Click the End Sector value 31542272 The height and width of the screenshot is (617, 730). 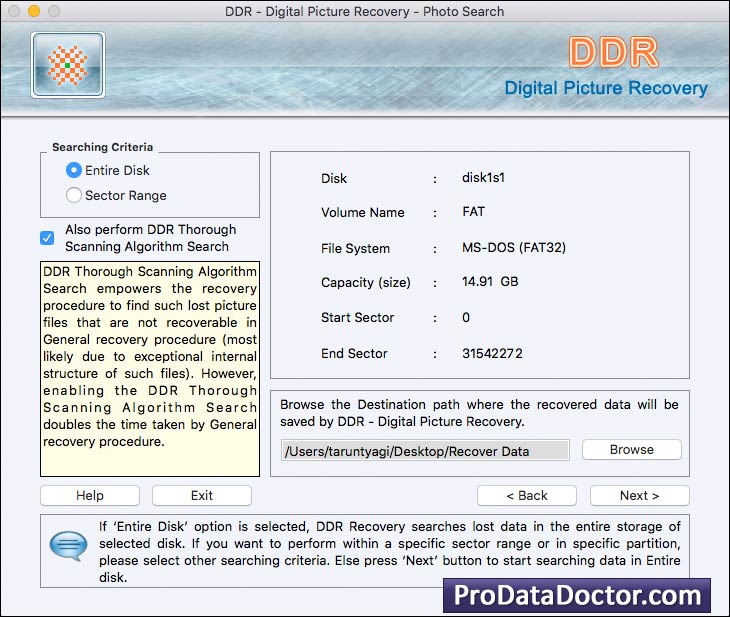(492, 353)
